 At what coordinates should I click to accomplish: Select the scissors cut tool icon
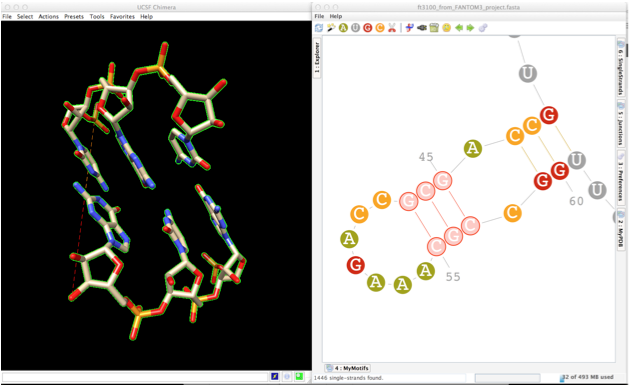tap(392, 28)
